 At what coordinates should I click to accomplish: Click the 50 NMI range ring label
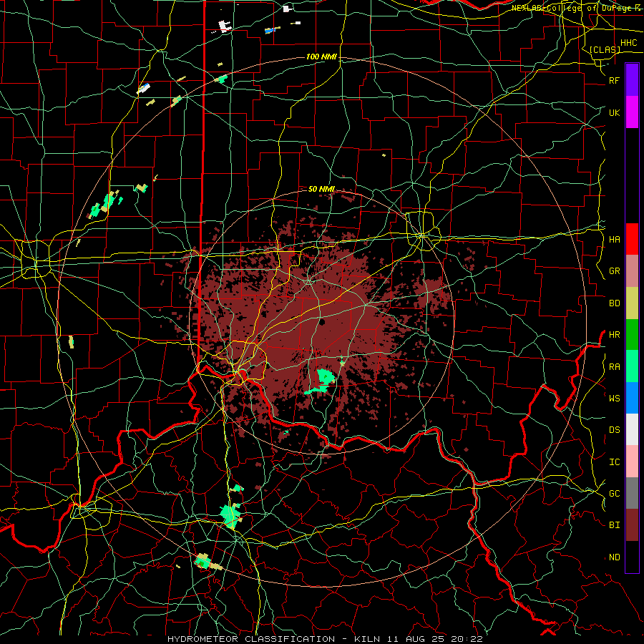tap(321, 189)
